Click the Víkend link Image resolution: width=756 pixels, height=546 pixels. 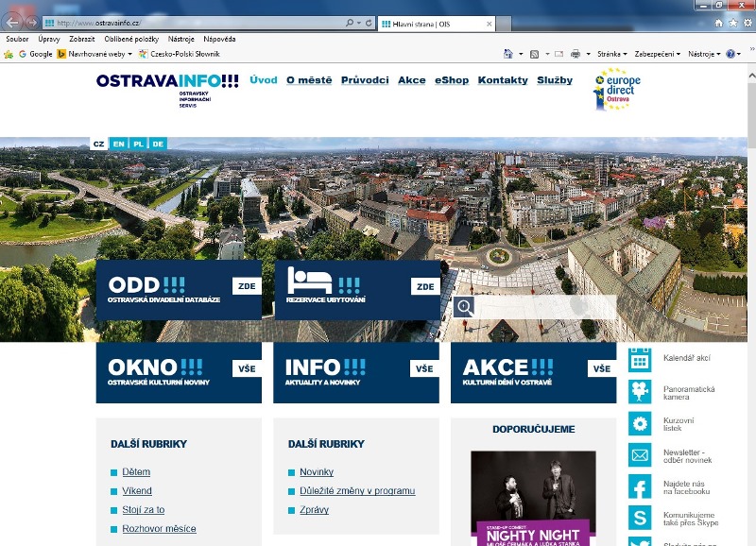tap(137, 491)
